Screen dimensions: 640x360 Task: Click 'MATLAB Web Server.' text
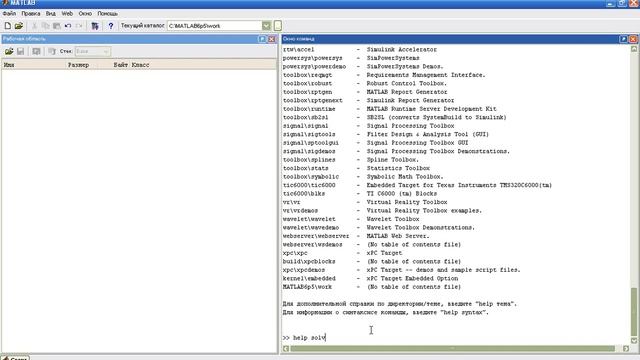click(398, 236)
